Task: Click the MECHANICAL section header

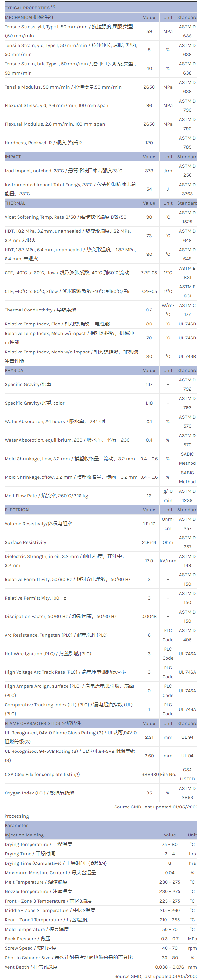Action: coord(29,17)
